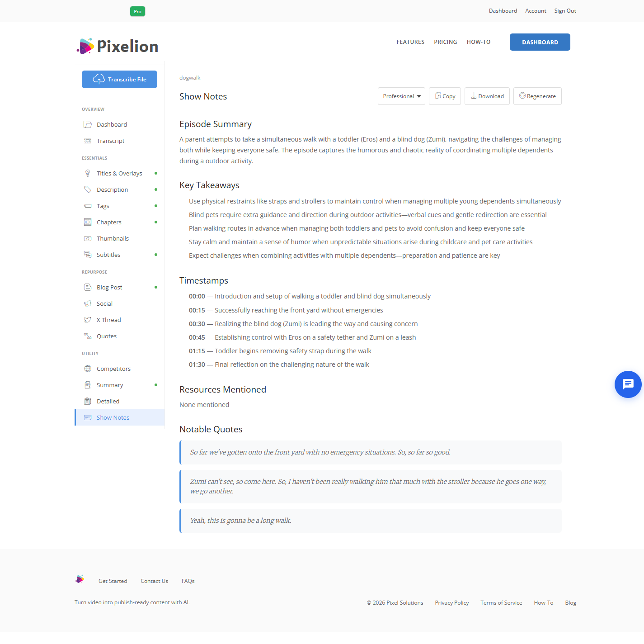Open the Terms of Service link
Viewport: 644px width, 644px height.
coord(501,603)
